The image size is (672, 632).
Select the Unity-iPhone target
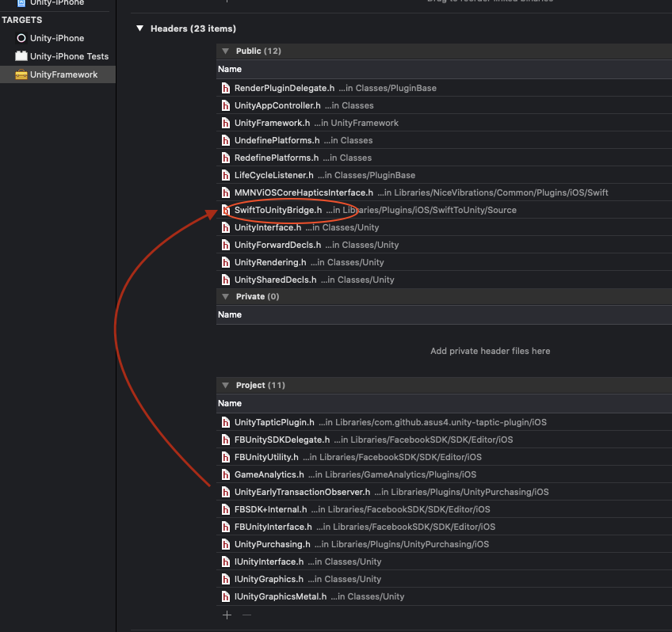57,38
